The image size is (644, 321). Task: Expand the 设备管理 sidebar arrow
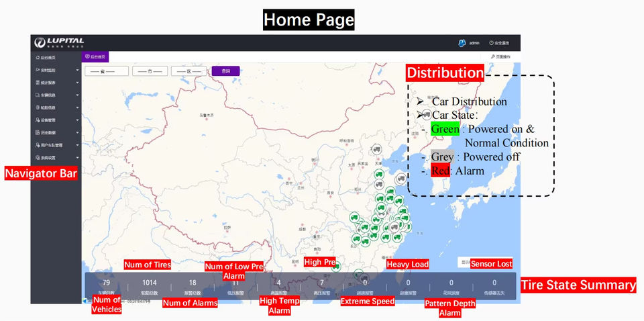coord(78,120)
